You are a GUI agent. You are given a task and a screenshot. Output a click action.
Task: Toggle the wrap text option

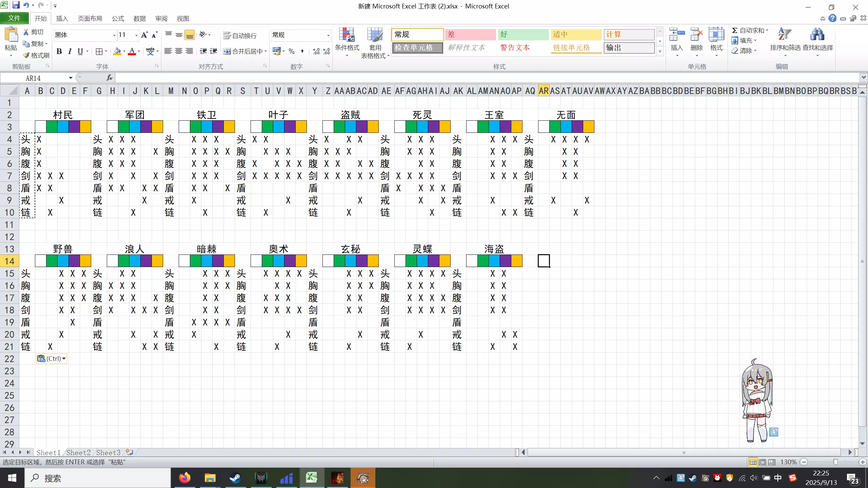click(240, 36)
